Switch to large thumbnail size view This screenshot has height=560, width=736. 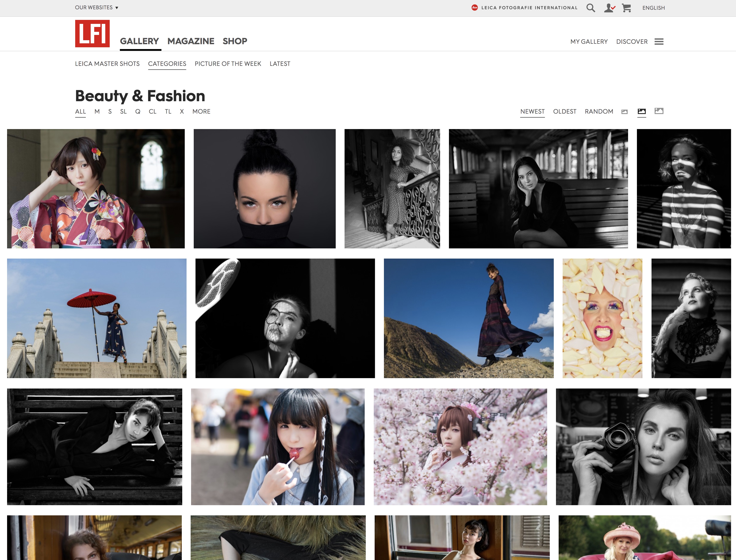coord(659,111)
